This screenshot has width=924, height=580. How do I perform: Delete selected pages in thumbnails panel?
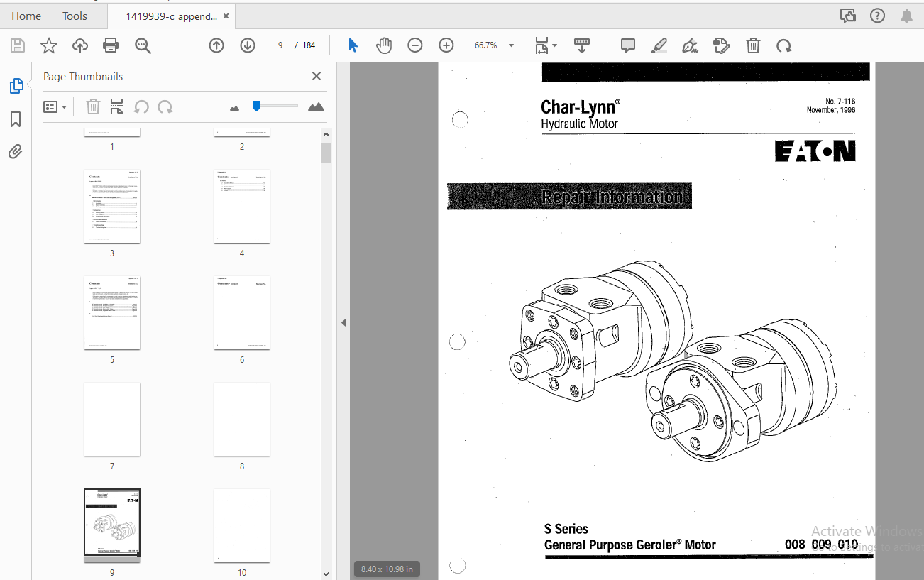tap(93, 107)
